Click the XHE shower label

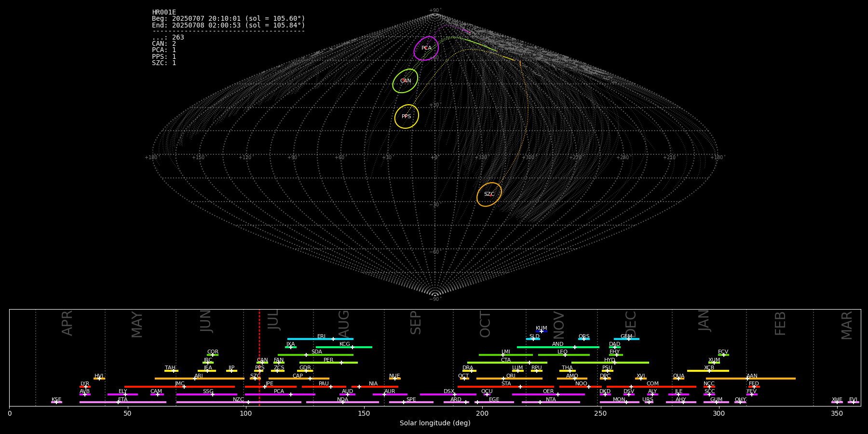[837, 400]
